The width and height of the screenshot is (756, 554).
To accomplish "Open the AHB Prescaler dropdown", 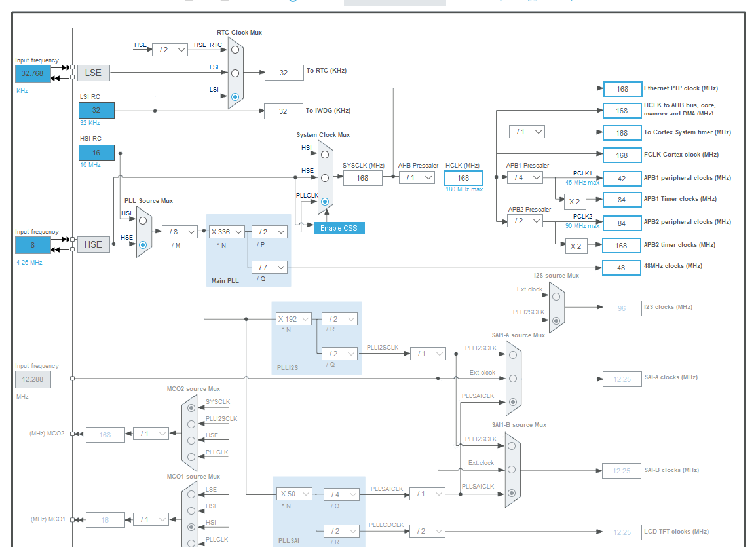I will pos(416,177).
